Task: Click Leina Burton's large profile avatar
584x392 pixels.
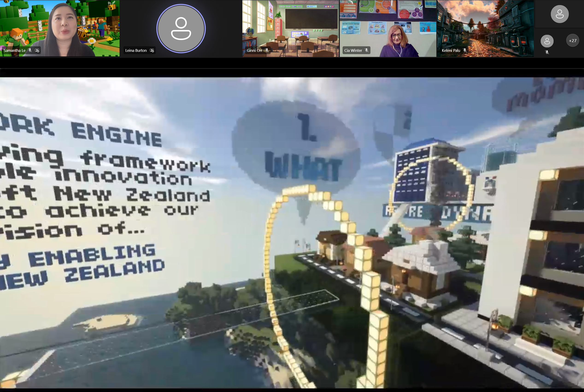Action: point(181,29)
